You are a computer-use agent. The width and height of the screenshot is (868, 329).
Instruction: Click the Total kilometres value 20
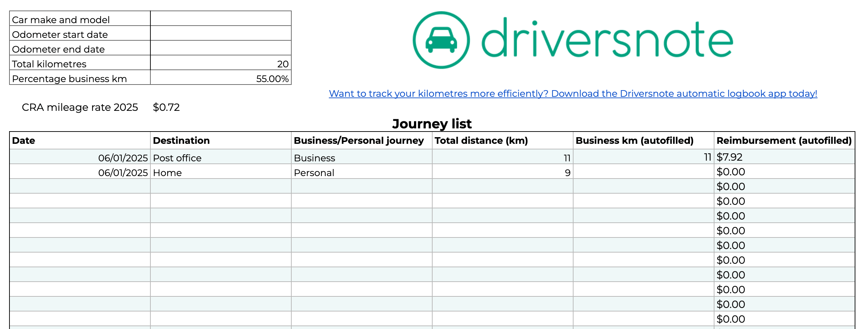221,62
